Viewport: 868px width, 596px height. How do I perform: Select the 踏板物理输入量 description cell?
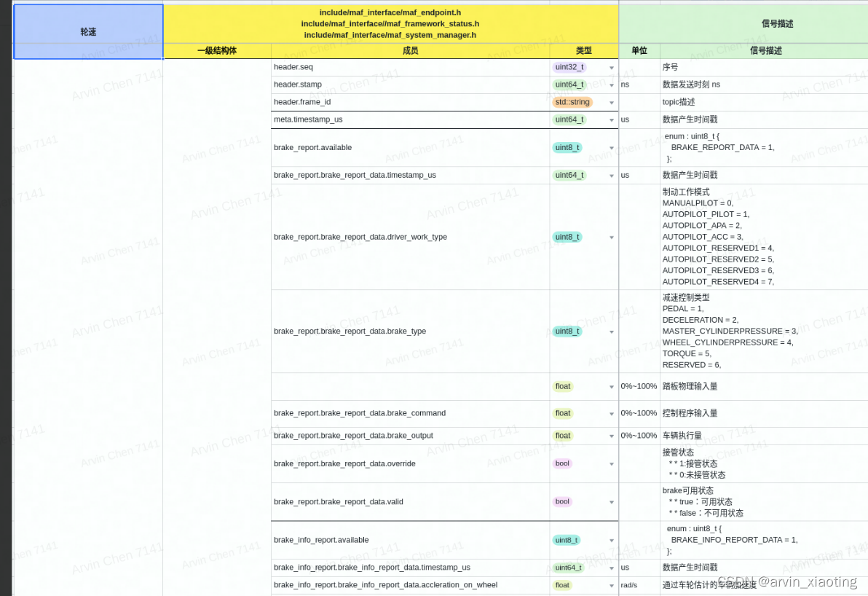click(x=764, y=386)
